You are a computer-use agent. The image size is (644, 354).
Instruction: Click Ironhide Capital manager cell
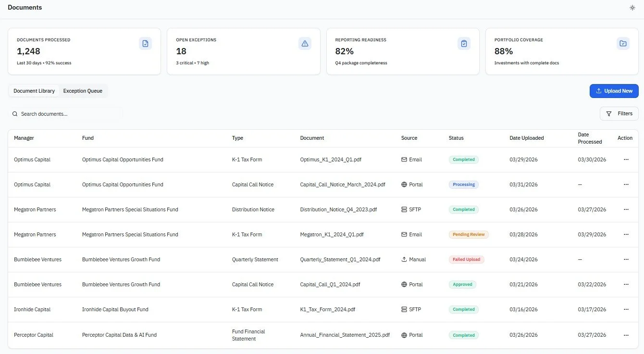tap(32, 309)
